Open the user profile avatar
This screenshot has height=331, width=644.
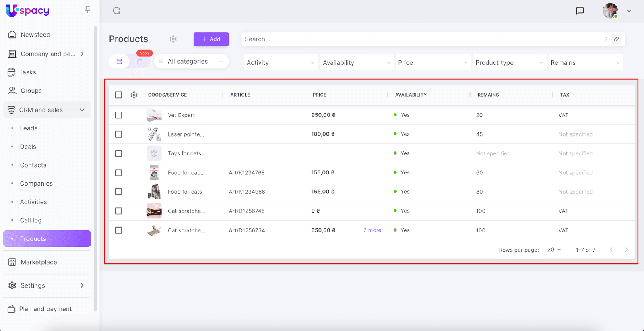[610, 11]
